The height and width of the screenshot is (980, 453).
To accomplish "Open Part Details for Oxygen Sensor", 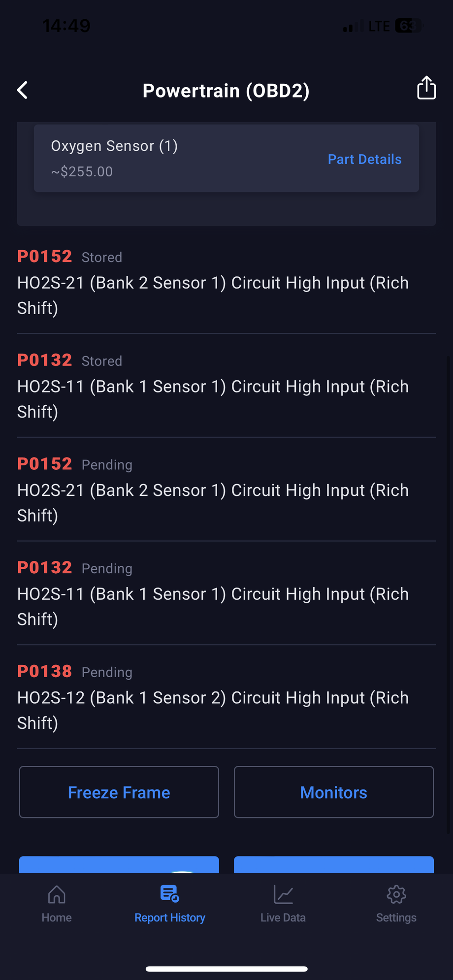I will tap(364, 159).
